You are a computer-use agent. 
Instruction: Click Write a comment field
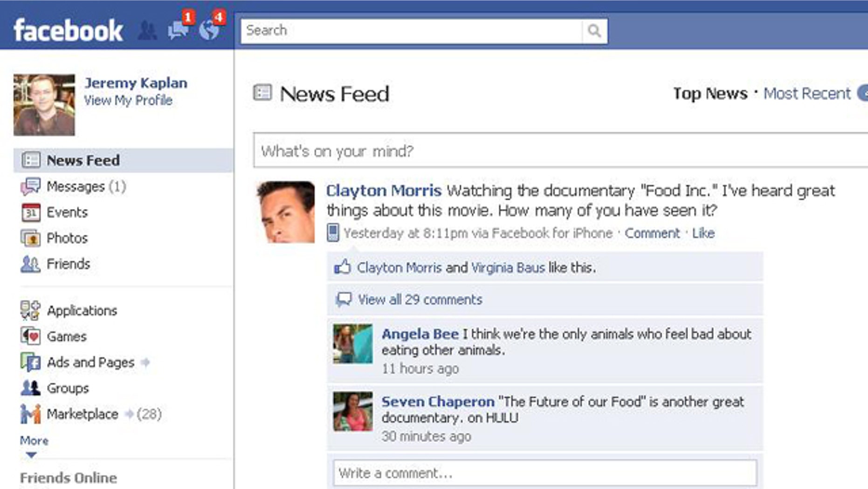coord(545,473)
